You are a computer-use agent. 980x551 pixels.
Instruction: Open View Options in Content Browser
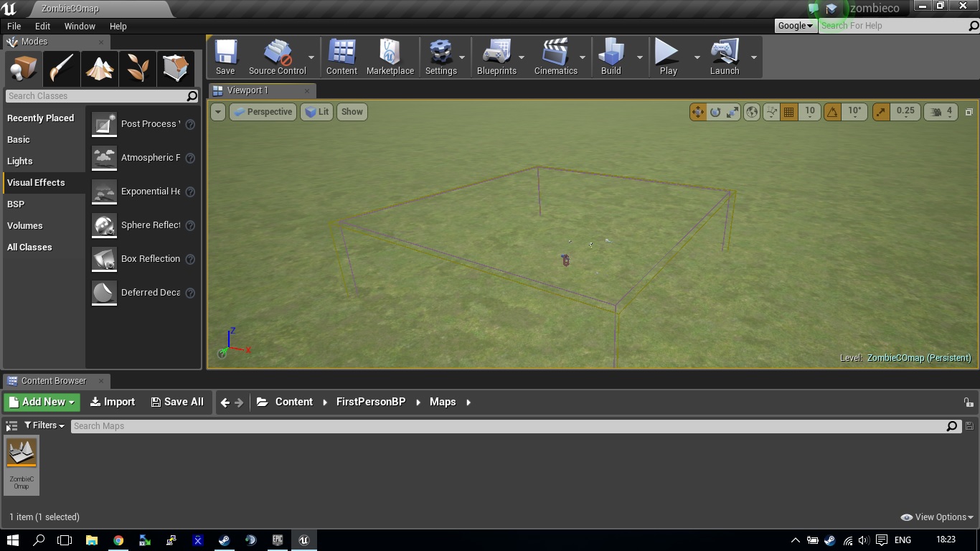pyautogui.click(x=937, y=517)
